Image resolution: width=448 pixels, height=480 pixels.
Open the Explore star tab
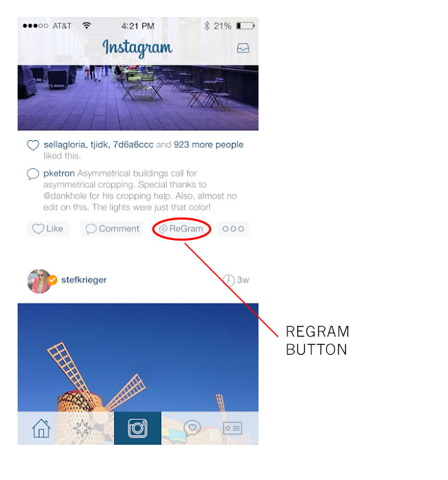pyautogui.click(x=82, y=428)
